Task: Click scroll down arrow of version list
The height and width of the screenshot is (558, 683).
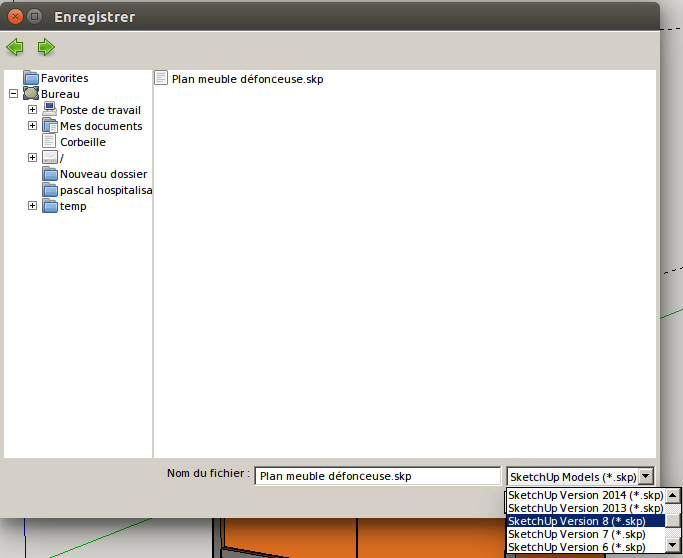Action: [673, 545]
